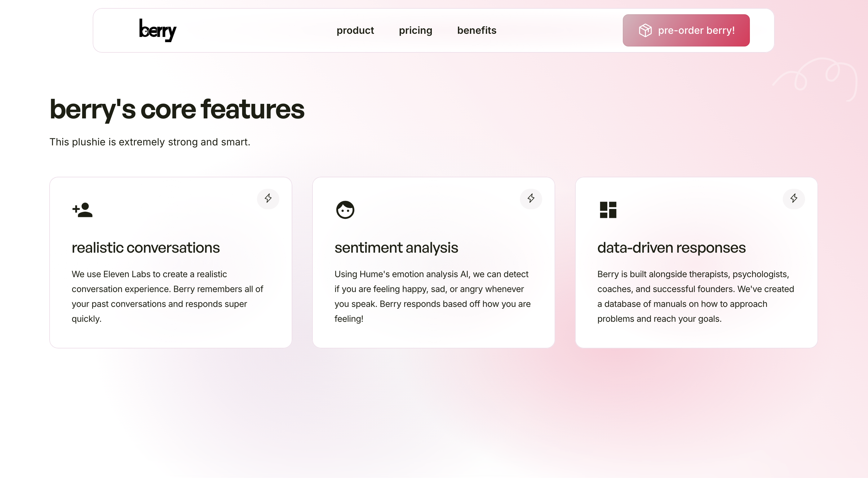Select the realistic conversations heading
The height and width of the screenshot is (478, 868).
point(146,248)
